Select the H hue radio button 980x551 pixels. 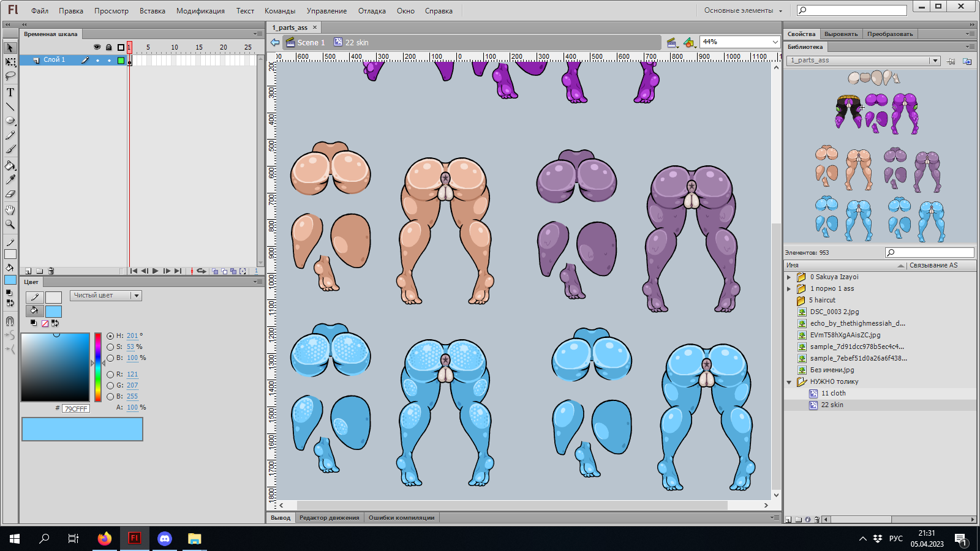[x=110, y=336]
